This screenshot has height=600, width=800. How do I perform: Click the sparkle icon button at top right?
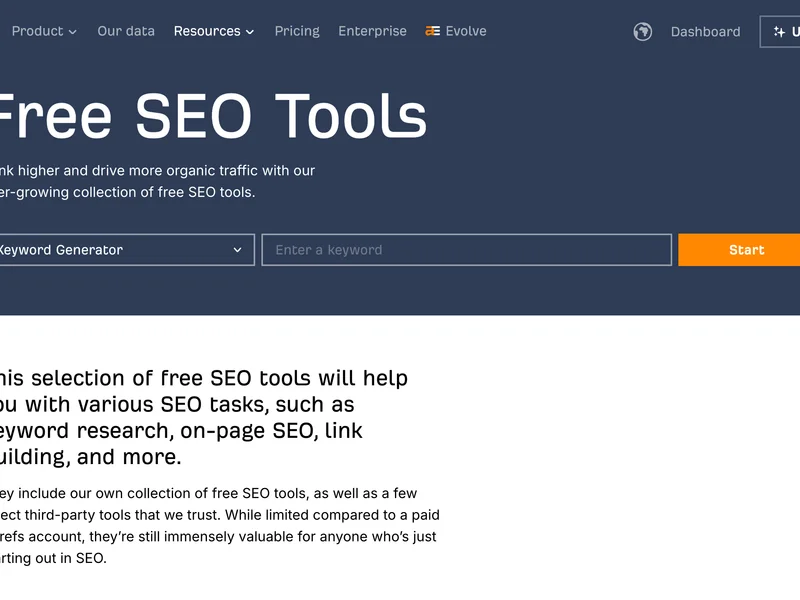(x=780, y=32)
